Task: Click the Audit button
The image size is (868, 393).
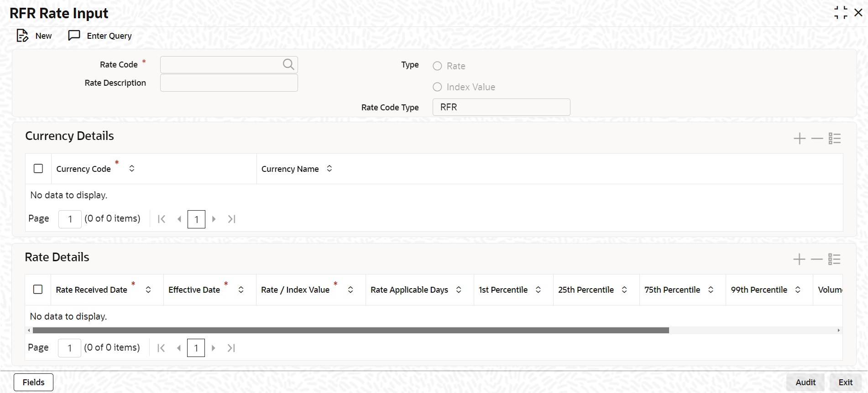Action: tap(805, 383)
